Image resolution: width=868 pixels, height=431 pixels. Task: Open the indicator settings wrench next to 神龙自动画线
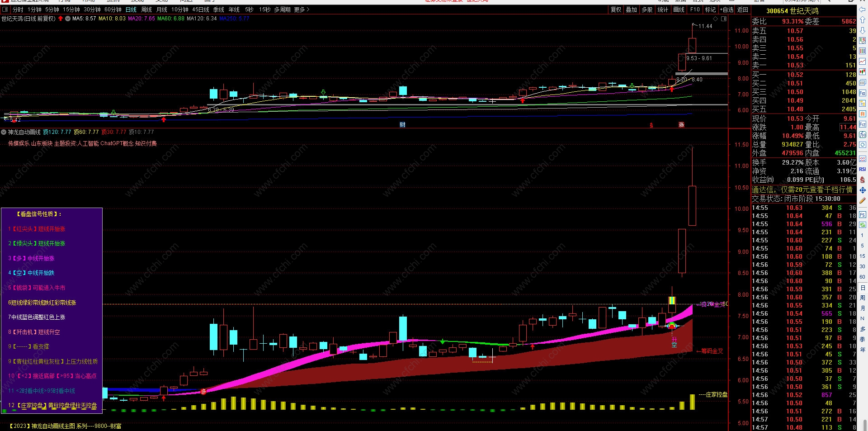click(4, 132)
